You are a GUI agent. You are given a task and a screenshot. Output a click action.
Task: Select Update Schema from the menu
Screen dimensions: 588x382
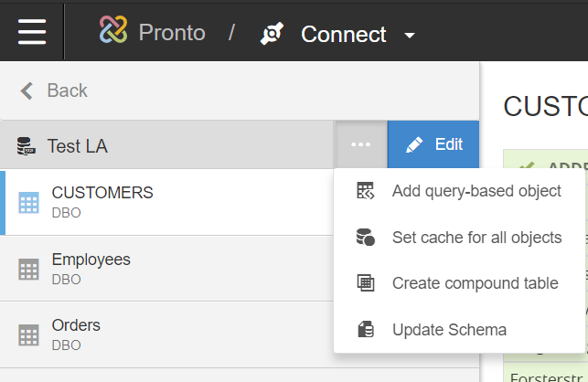(x=449, y=329)
